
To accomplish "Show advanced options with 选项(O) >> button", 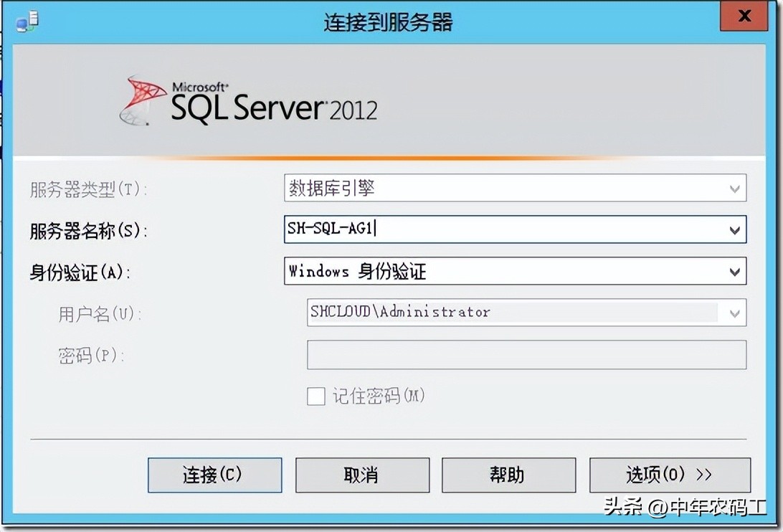I will [x=670, y=475].
